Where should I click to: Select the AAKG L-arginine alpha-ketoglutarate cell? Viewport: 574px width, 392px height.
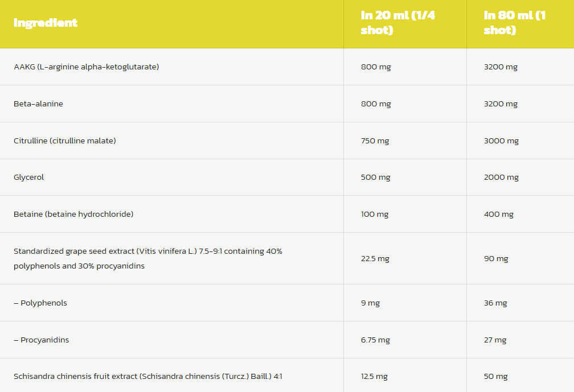[x=87, y=67]
